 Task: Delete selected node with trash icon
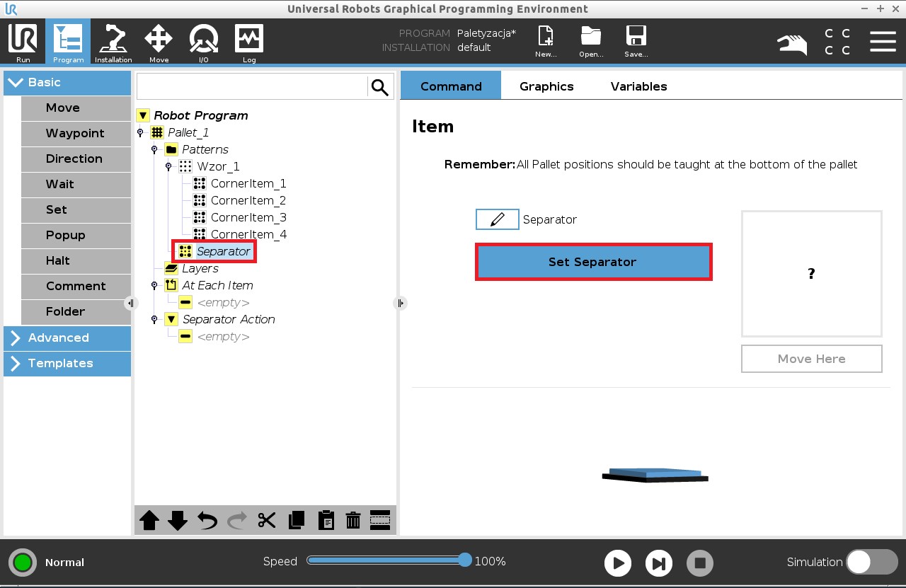(353, 521)
